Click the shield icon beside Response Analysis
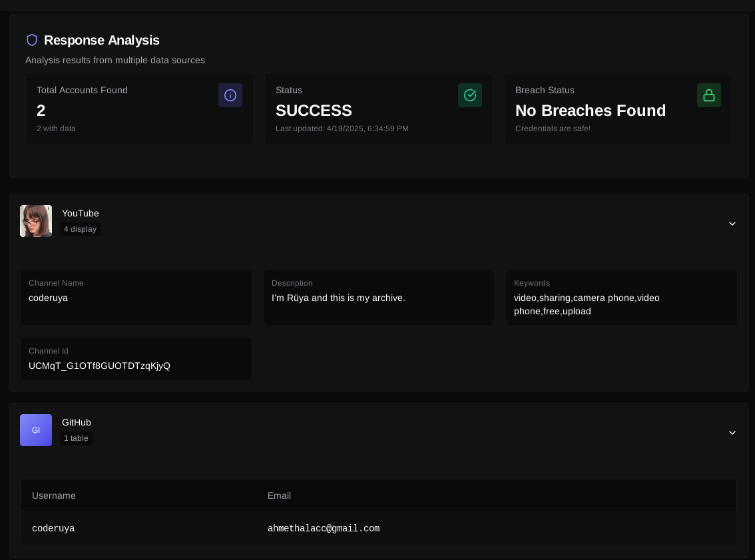Screen dimensions: 755x560 coord(32,40)
